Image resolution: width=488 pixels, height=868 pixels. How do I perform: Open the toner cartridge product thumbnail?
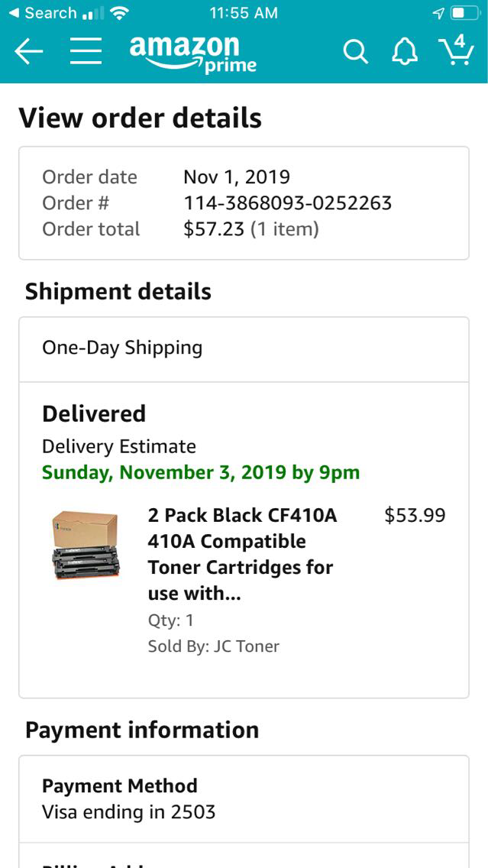(86, 546)
